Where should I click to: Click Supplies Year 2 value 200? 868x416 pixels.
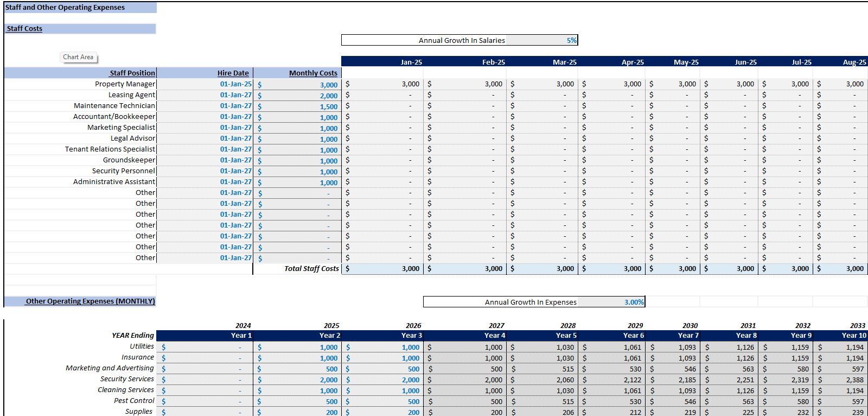pyautogui.click(x=331, y=413)
